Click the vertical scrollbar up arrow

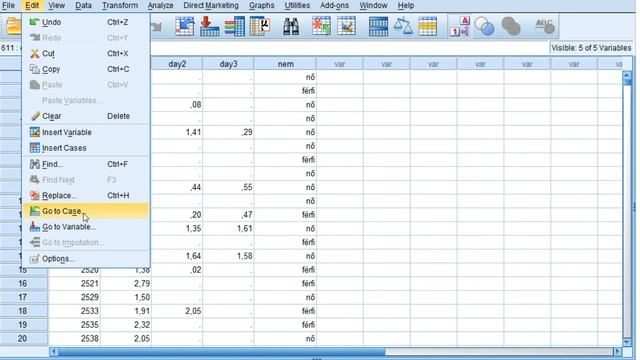627,75
